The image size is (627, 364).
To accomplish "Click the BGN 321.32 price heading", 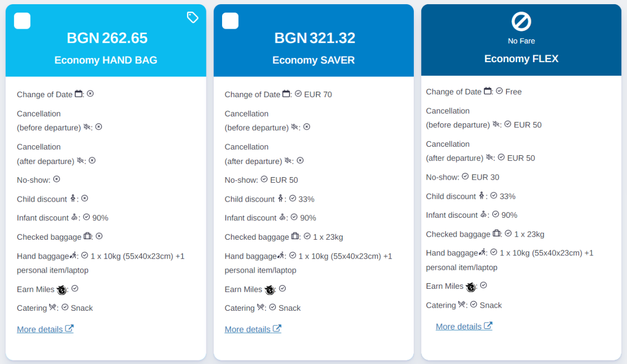I will (315, 38).
